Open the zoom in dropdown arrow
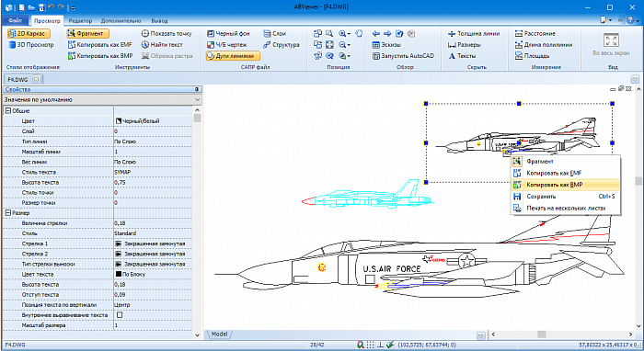 pyautogui.click(x=349, y=34)
